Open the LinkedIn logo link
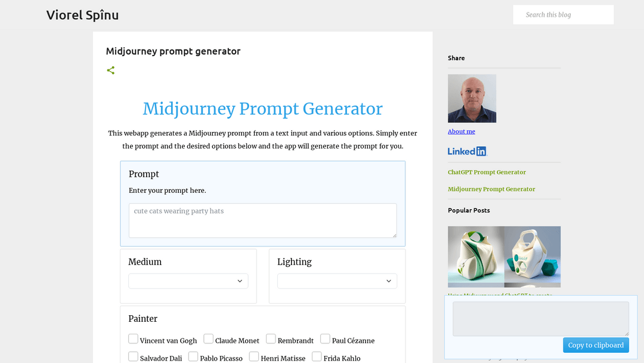This screenshot has width=644, height=363. 467,152
